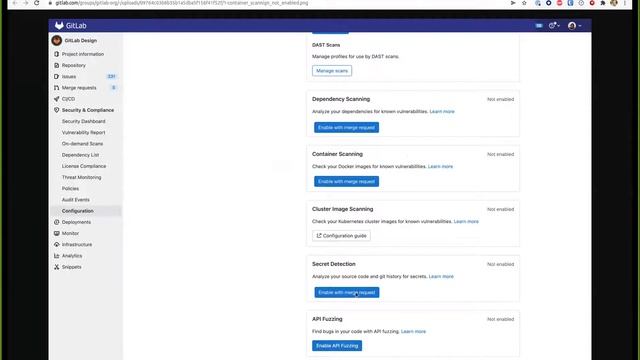
Task: Open License Compliance page
Action: (84, 166)
